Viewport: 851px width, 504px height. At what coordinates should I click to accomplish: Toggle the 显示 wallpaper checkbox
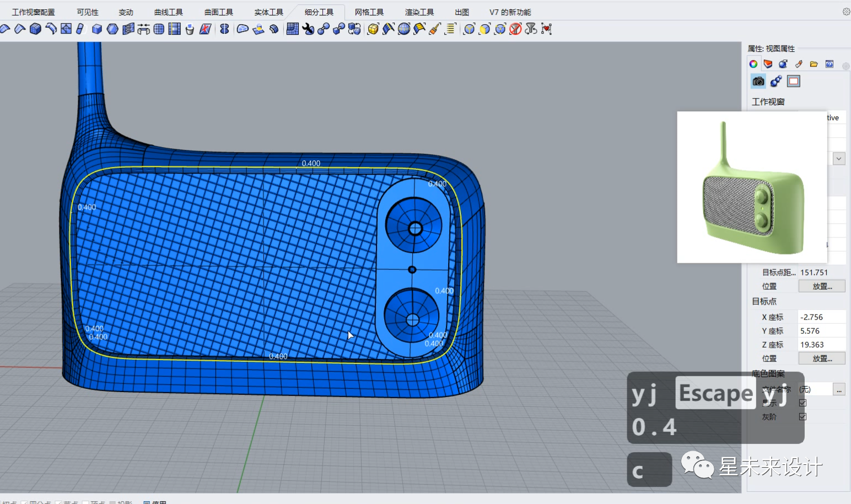[802, 403]
